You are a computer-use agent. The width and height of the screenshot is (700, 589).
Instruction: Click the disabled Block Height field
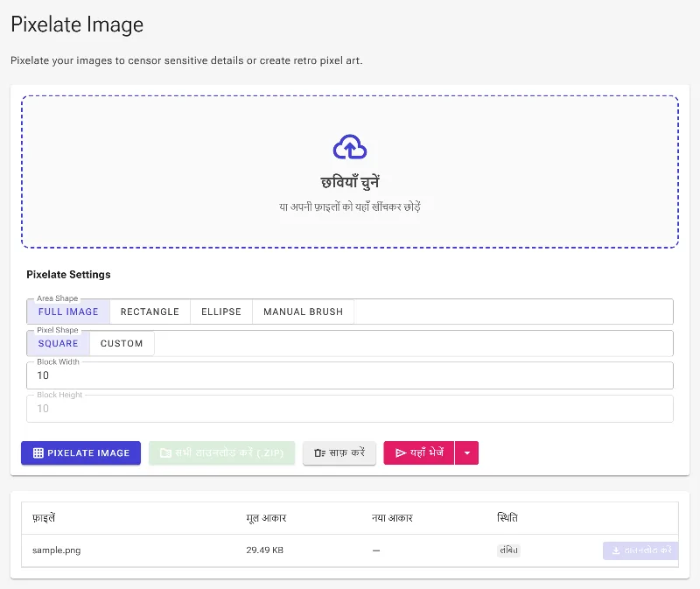(x=350, y=409)
